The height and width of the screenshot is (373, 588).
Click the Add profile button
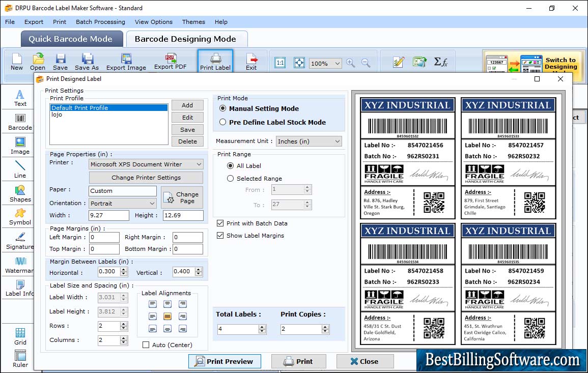click(187, 105)
